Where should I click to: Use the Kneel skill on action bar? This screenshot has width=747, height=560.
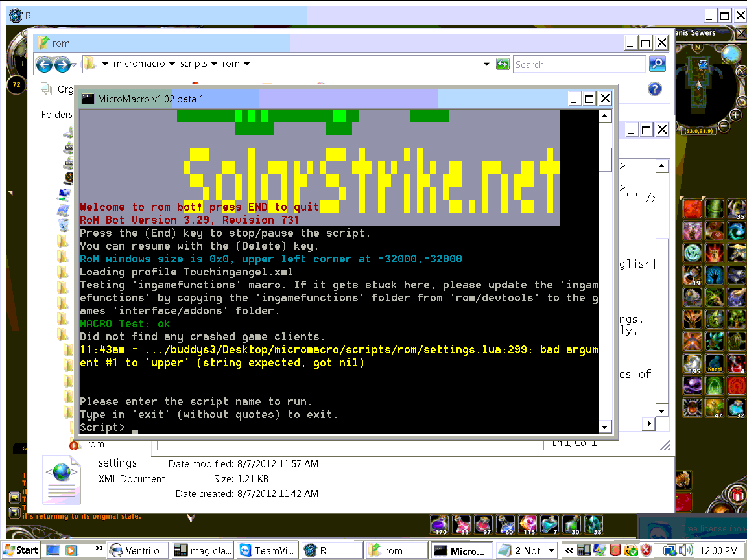pos(715,364)
